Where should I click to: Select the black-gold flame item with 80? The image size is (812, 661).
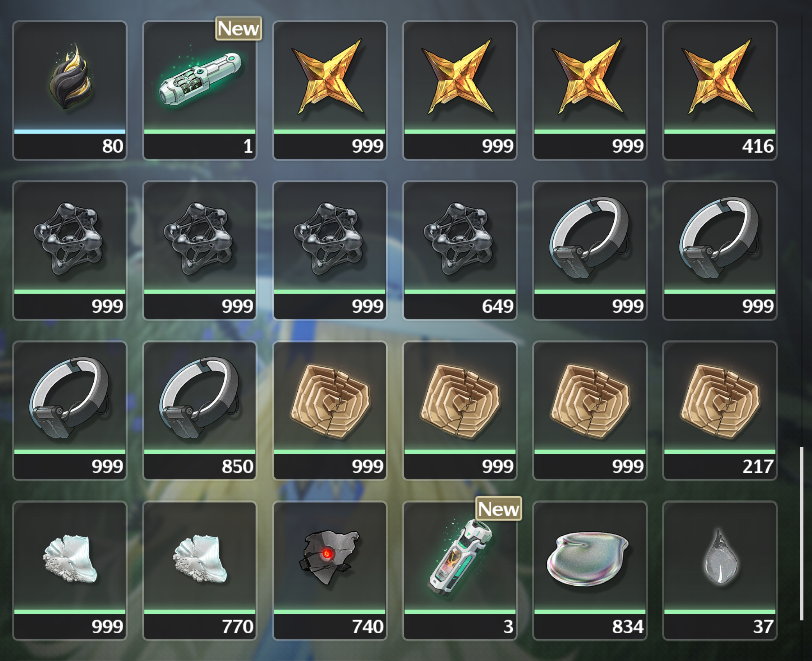70,91
